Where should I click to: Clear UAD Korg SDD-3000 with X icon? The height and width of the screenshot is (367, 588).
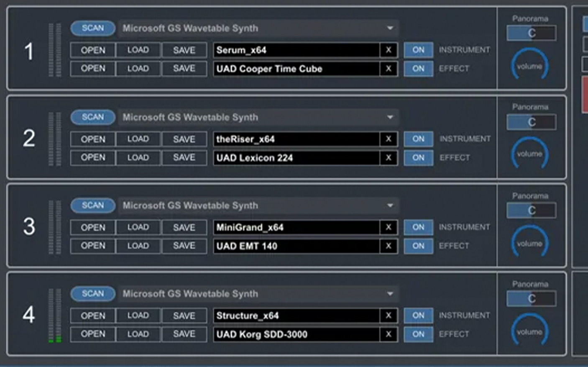point(389,334)
